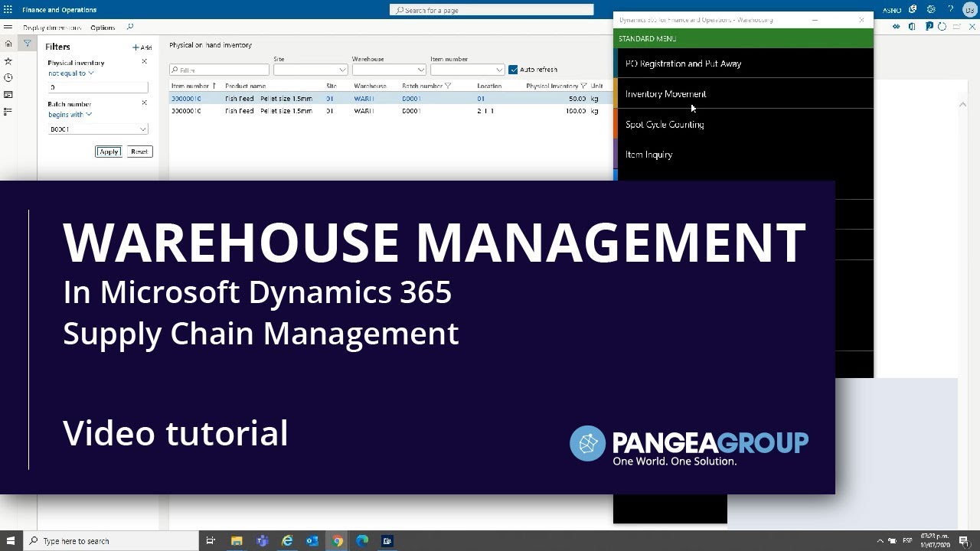The image size is (980, 551).
Task: Click the grid quick Filter field
Action: click(219, 70)
